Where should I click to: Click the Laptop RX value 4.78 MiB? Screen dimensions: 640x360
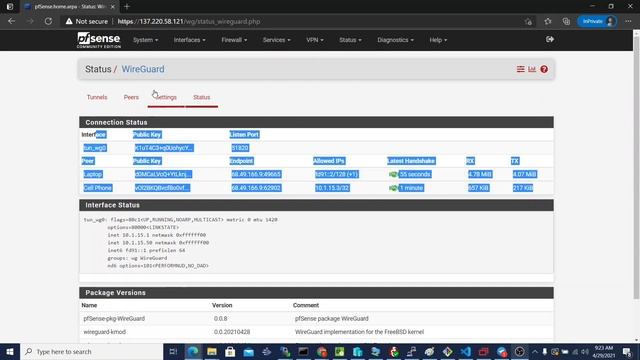click(480, 174)
